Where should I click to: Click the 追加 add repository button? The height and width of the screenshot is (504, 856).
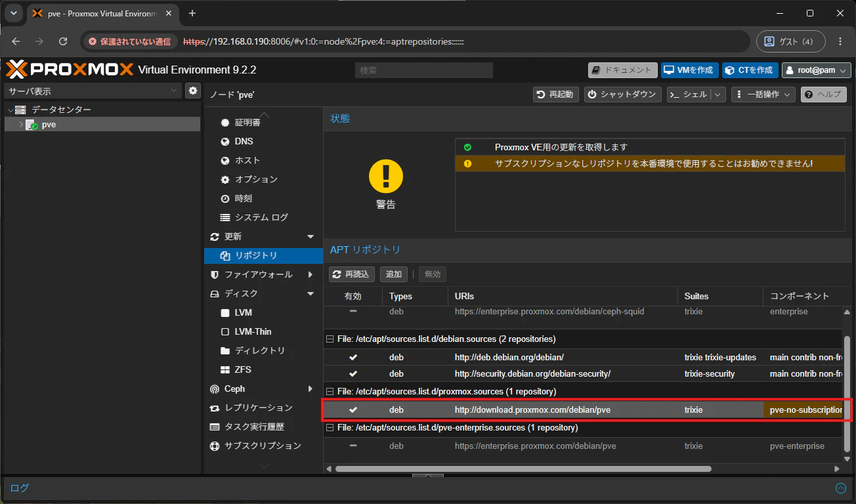394,274
